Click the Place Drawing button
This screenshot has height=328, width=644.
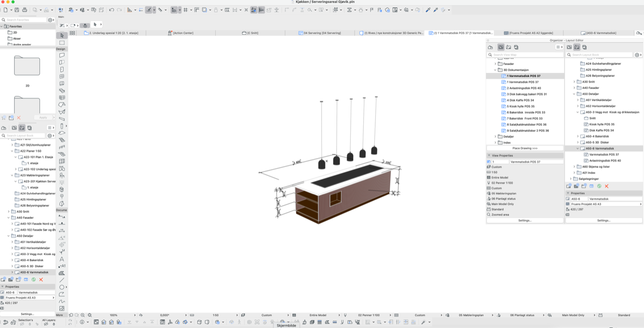click(x=525, y=148)
